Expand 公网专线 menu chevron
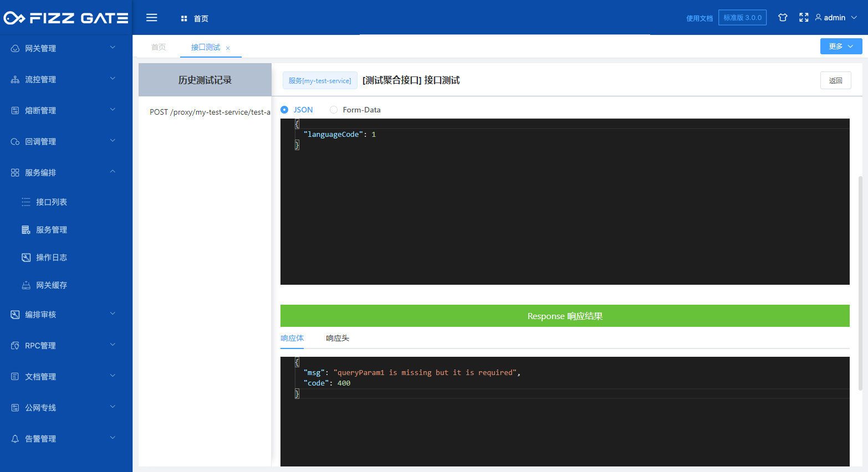Viewport: 868px width, 472px height. [x=113, y=407]
